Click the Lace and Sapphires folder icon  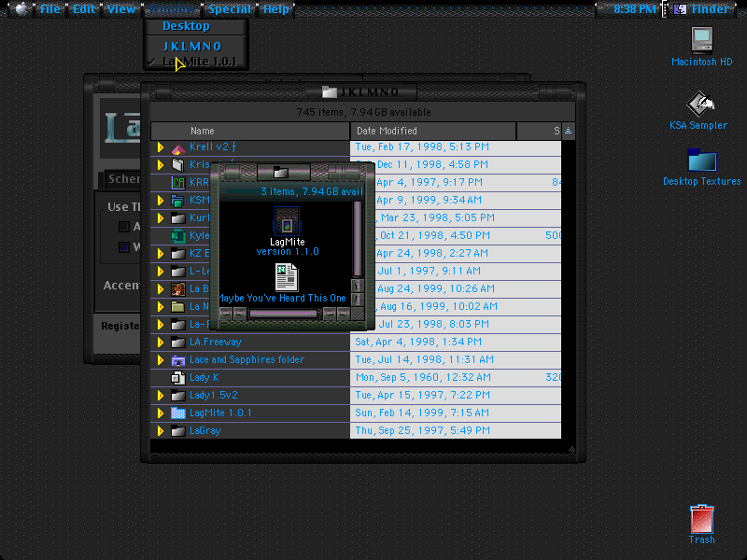(x=178, y=360)
